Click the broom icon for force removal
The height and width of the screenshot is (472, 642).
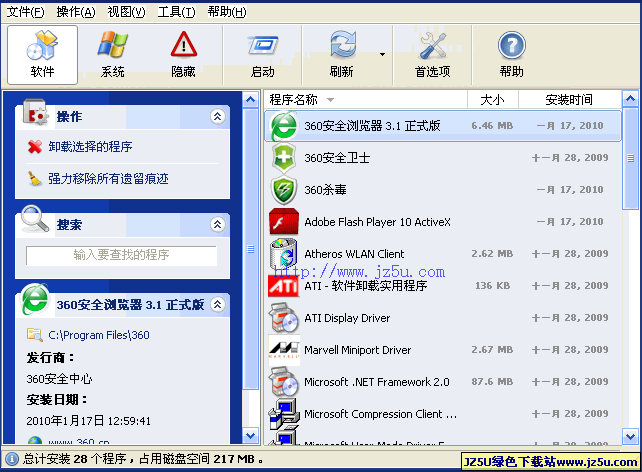[35, 178]
